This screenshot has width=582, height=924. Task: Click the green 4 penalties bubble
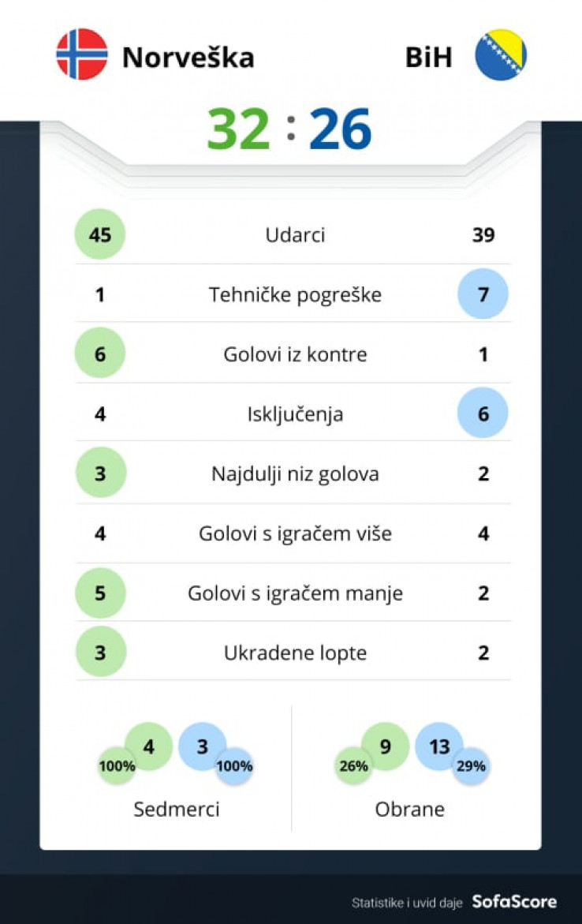pos(149,746)
